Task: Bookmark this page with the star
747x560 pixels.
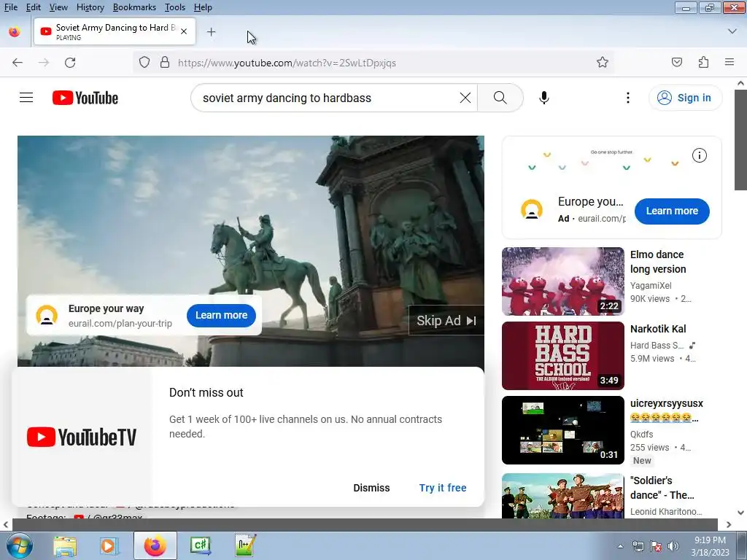Action: coord(602,63)
